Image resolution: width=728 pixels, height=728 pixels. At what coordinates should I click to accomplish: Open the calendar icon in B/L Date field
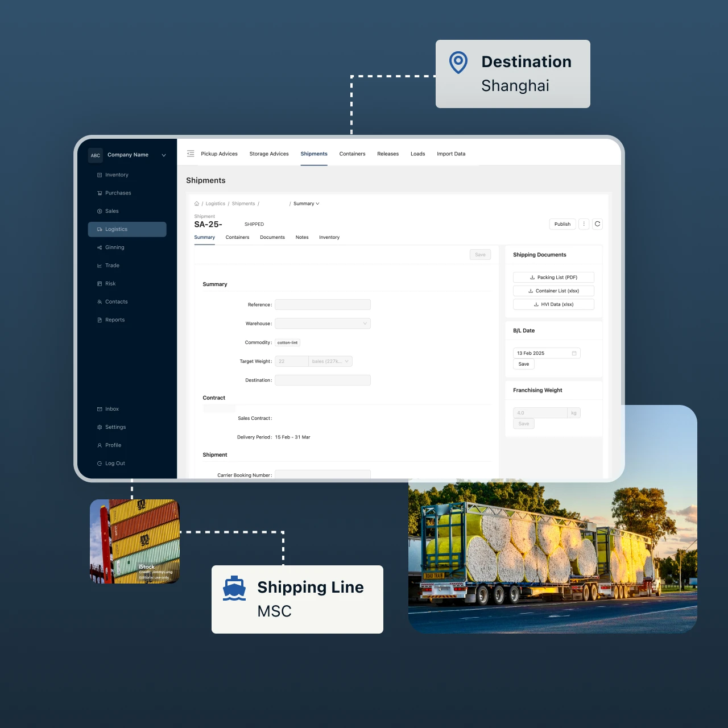coord(574,353)
